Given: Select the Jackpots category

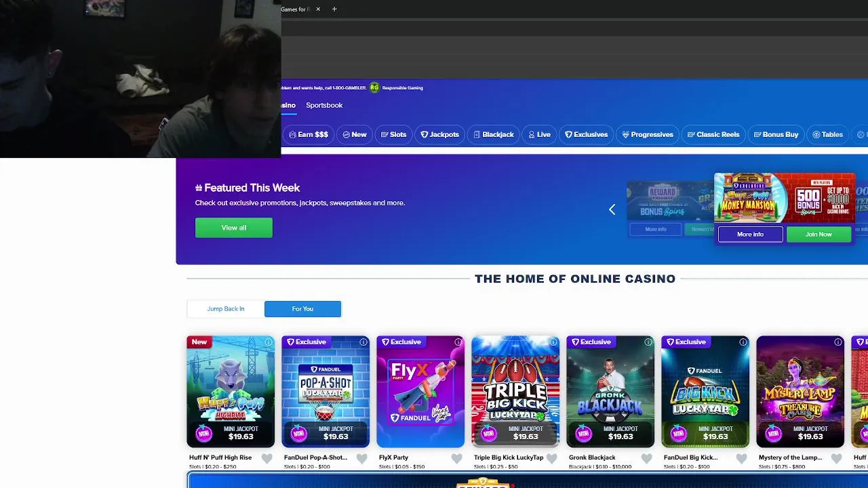Looking at the screenshot, I should tap(440, 134).
